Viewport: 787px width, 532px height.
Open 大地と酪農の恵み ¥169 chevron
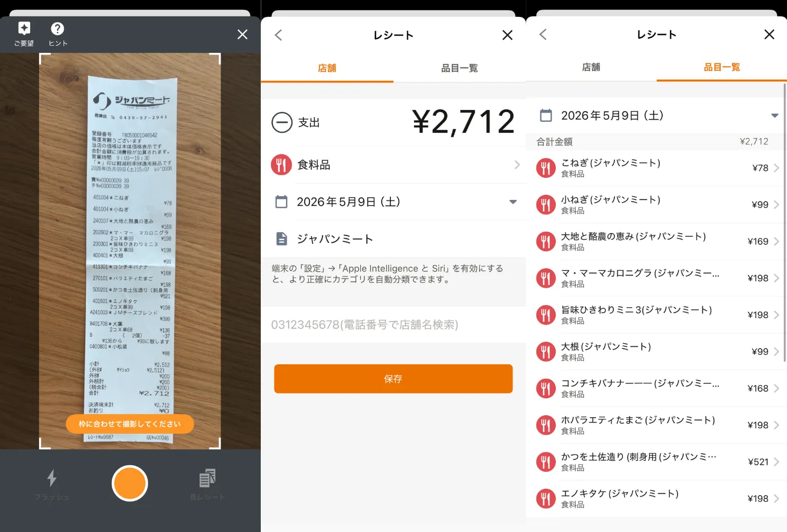[776, 242]
